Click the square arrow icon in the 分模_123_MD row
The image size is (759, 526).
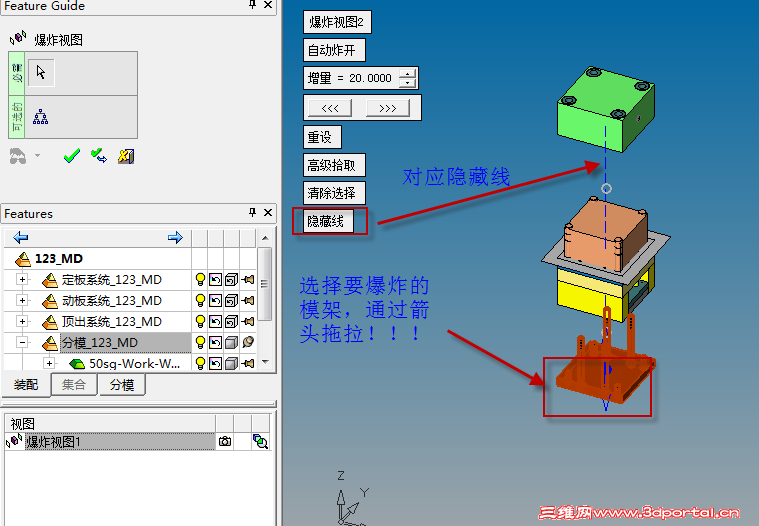click(x=215, y=343)
